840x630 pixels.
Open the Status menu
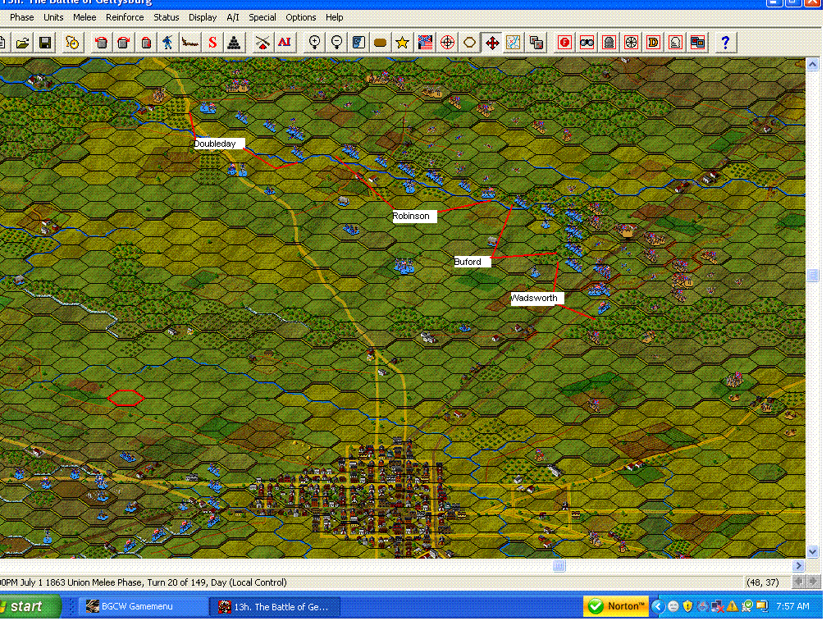pos(166,17)
